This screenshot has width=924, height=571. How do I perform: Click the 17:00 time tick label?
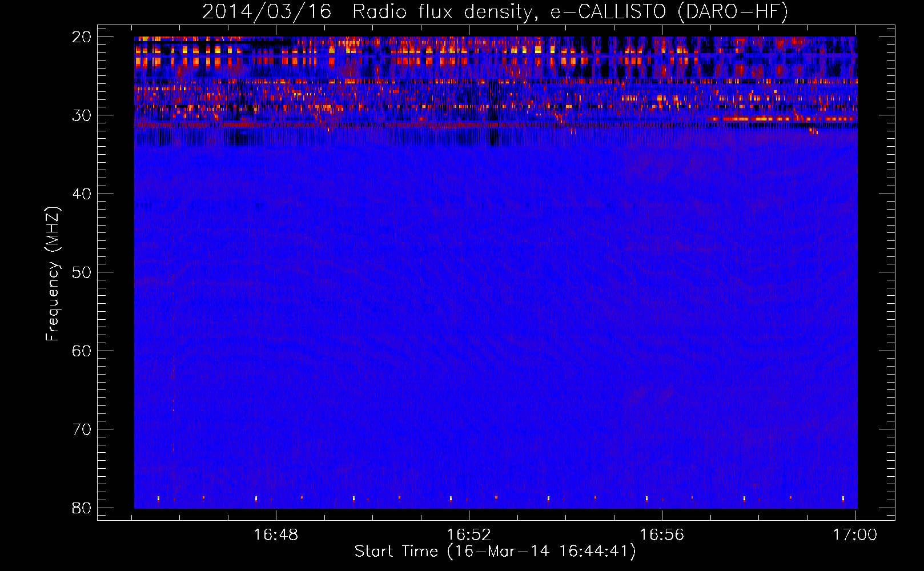855,535
